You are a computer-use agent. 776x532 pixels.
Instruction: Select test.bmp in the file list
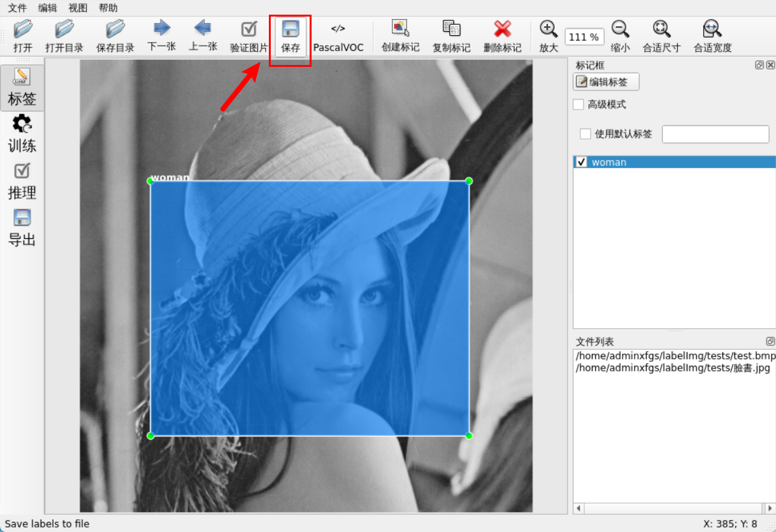pos(675,356)
